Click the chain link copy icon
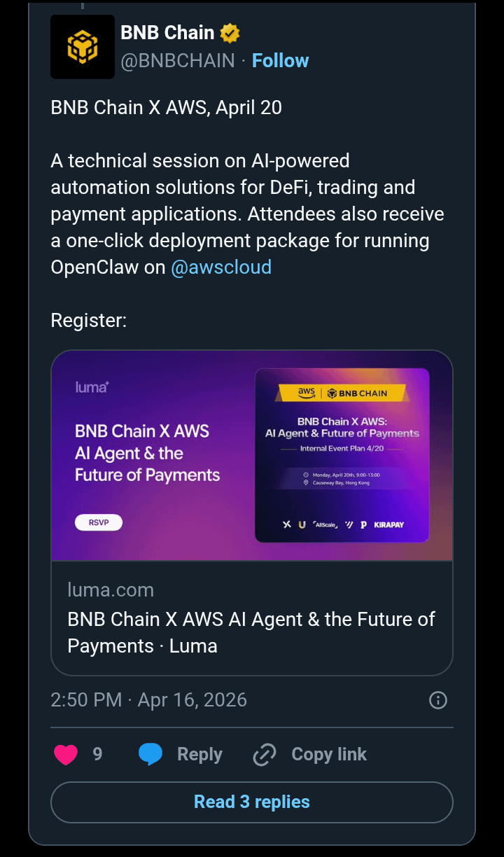The height and width of the screenshot is (857, 504). coord(264,755)
